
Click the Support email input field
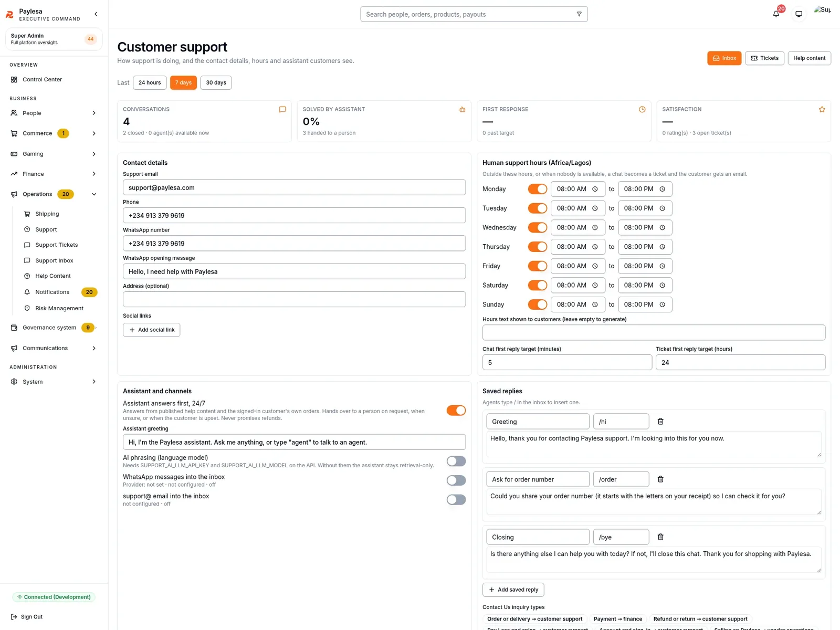(x=294, y=187)
